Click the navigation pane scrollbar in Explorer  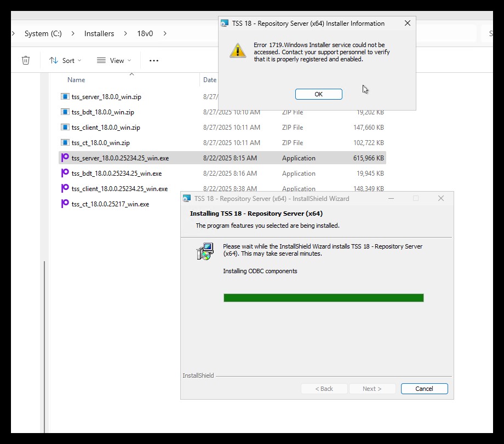44,347
